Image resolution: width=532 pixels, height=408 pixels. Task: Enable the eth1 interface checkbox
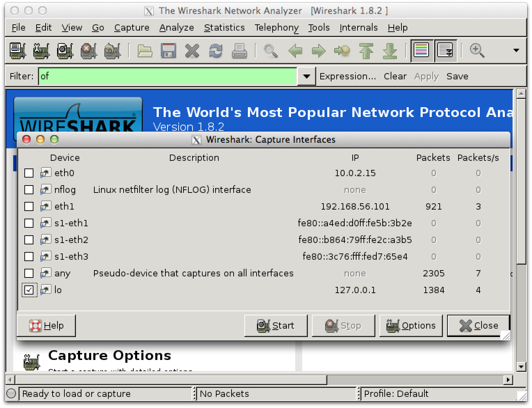[x=29, y=206]
